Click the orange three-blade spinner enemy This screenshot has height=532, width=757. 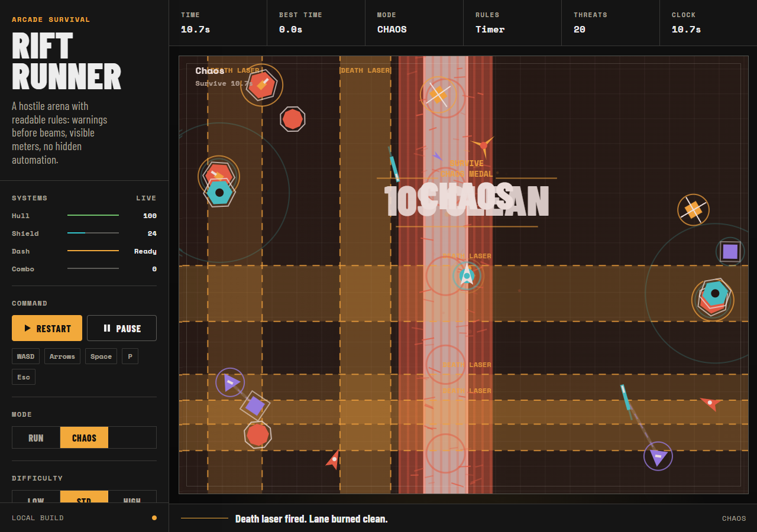tap(483, 145)
